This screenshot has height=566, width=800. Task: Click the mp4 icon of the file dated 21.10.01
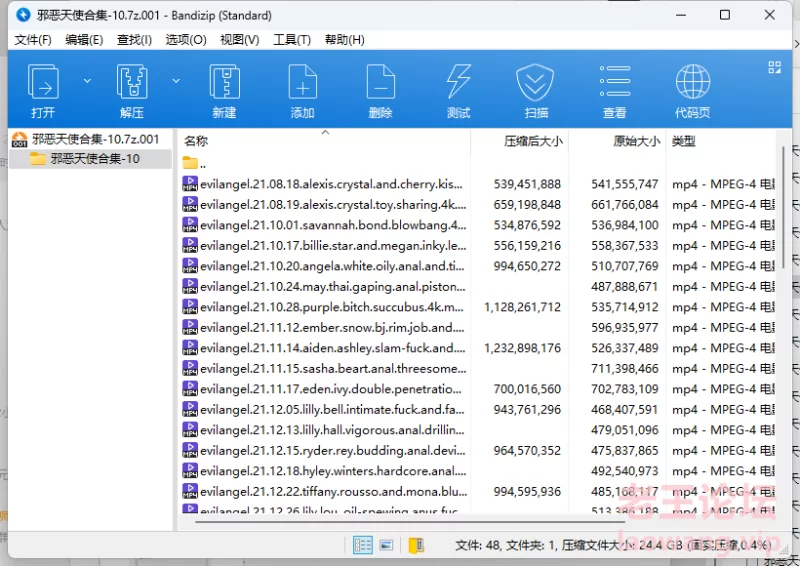click(x=190, y=225)
